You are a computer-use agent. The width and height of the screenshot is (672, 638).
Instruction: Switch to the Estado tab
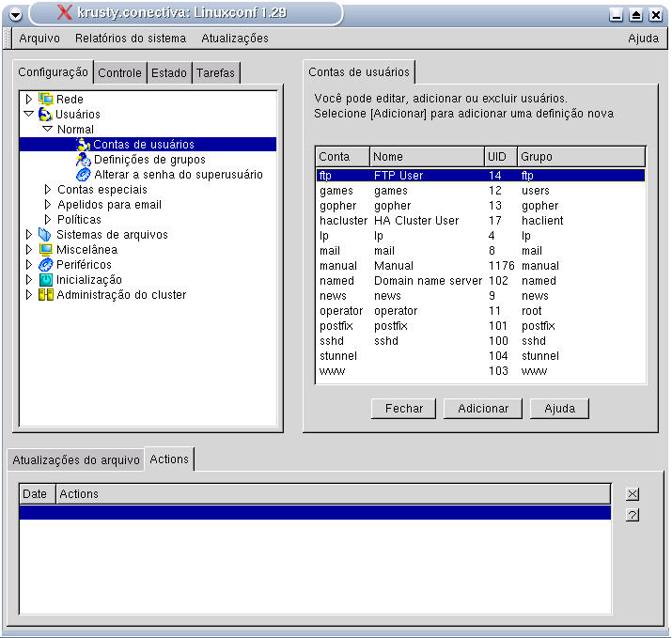click(x=169, y=73)
